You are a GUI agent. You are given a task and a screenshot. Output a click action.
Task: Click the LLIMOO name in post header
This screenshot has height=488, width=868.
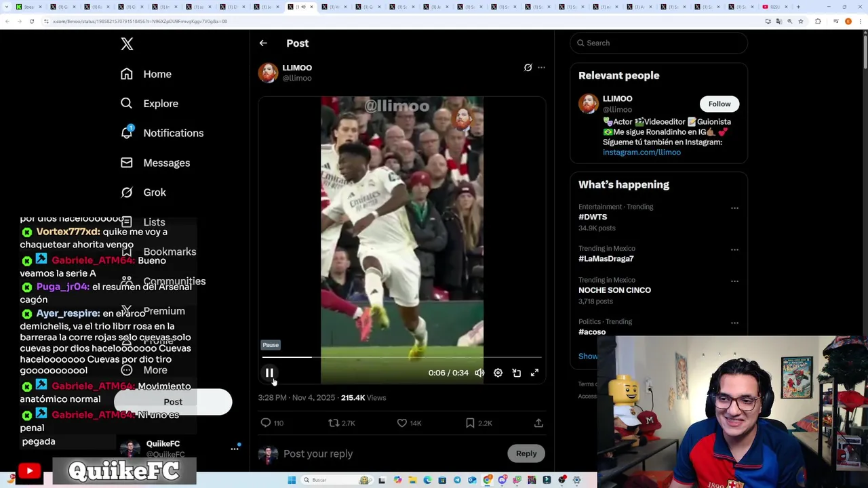[x=297, y=68]
